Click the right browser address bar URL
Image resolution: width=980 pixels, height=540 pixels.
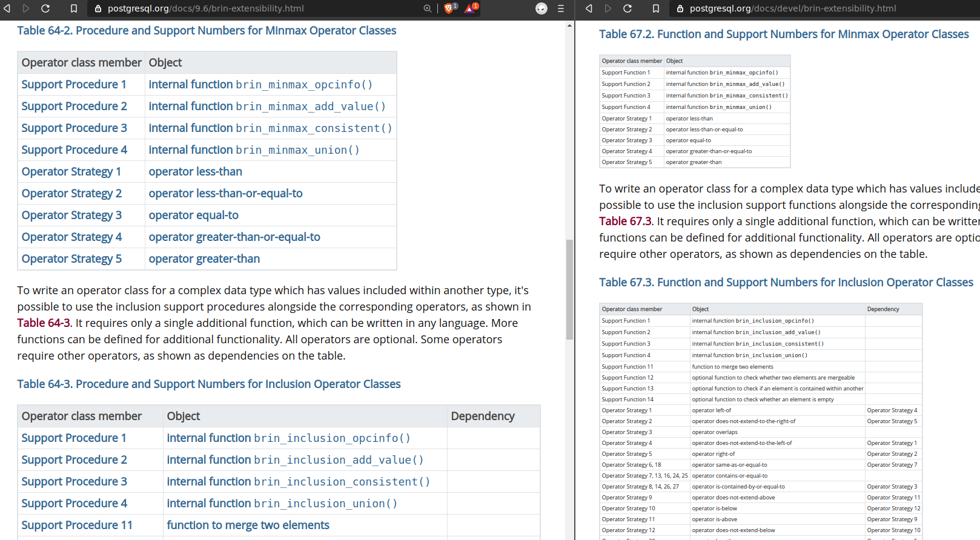792,8
